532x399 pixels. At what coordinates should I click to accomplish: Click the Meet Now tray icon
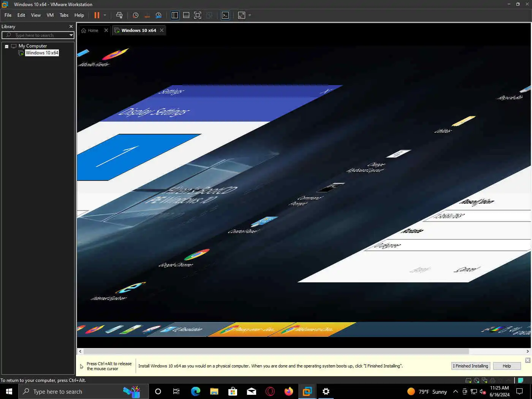464,391
